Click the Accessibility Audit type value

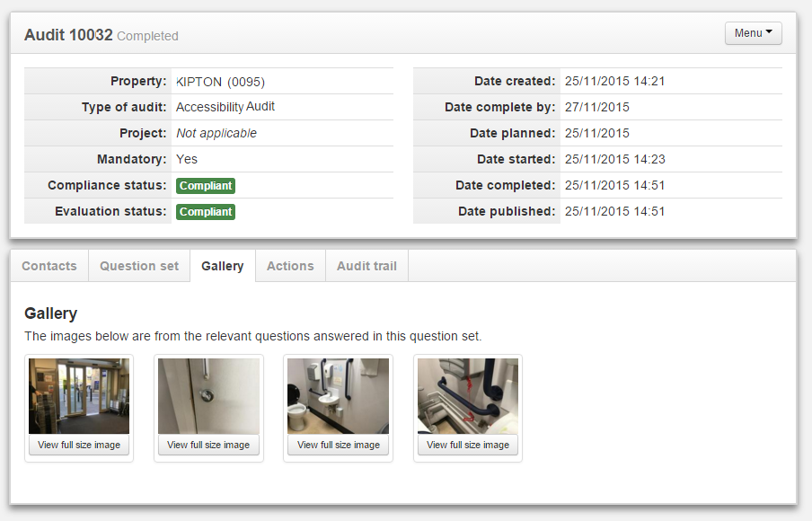click(225, 107)
